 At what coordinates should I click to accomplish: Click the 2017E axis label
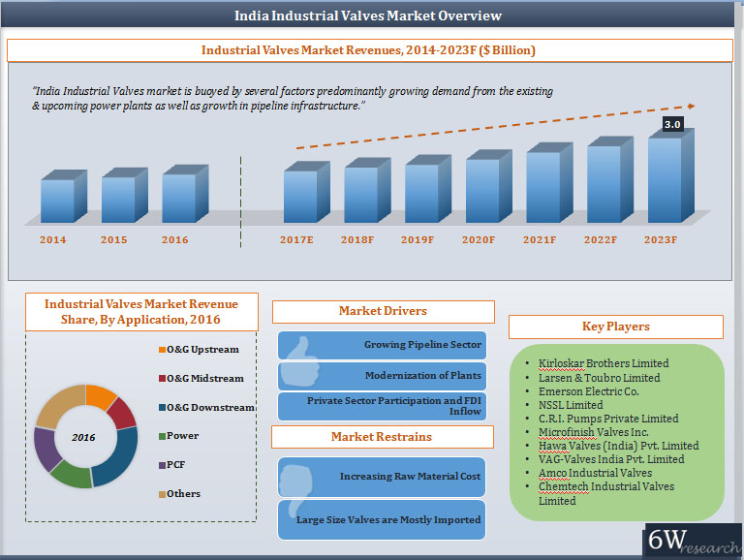click(296, 239)
